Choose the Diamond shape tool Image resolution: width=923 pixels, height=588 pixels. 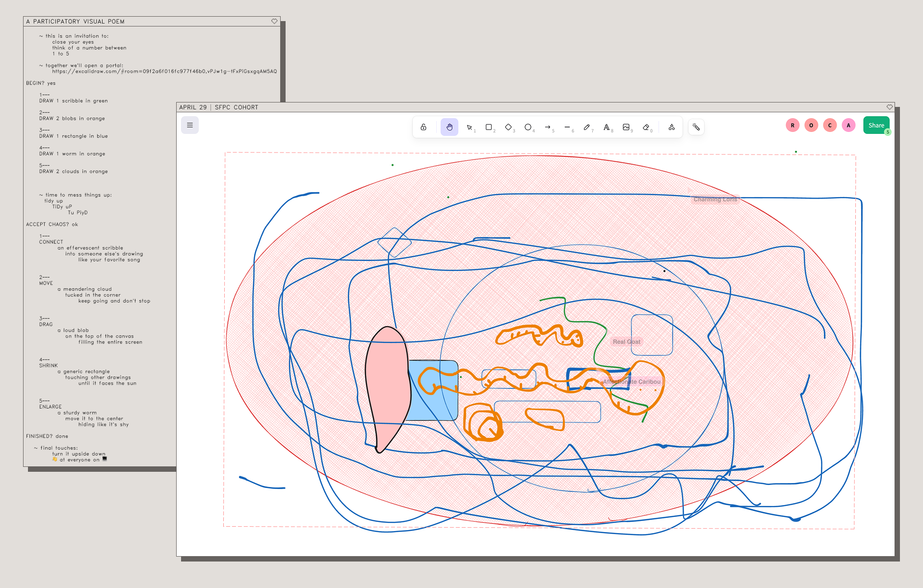click(x=508, y=127)
